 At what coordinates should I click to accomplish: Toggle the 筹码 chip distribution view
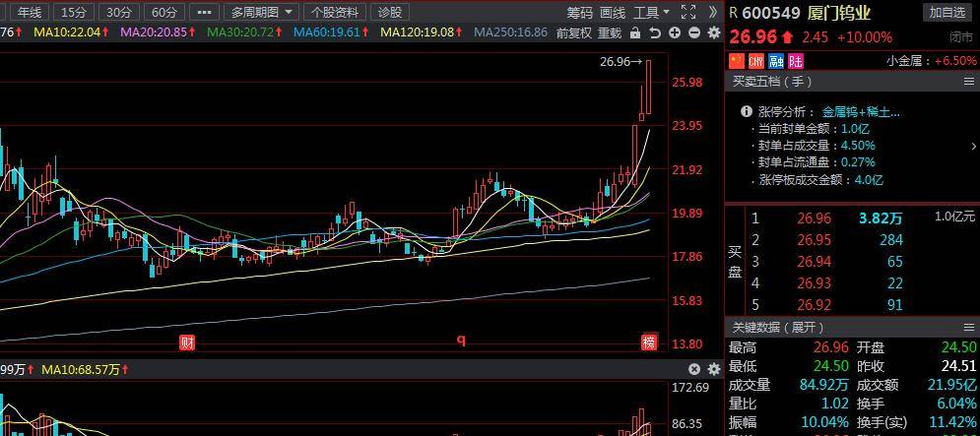580,12
